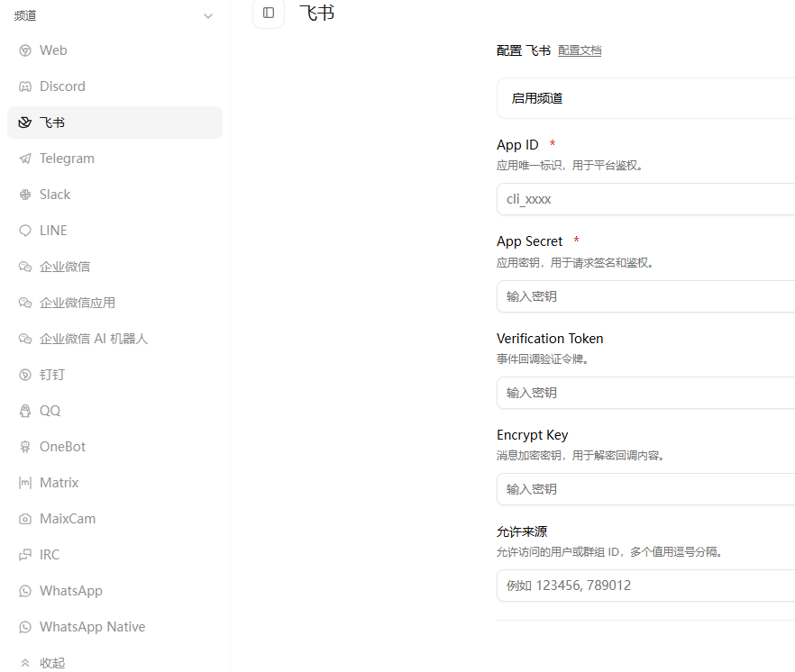Click the LINE chat bubble icon

click(25, 231)
